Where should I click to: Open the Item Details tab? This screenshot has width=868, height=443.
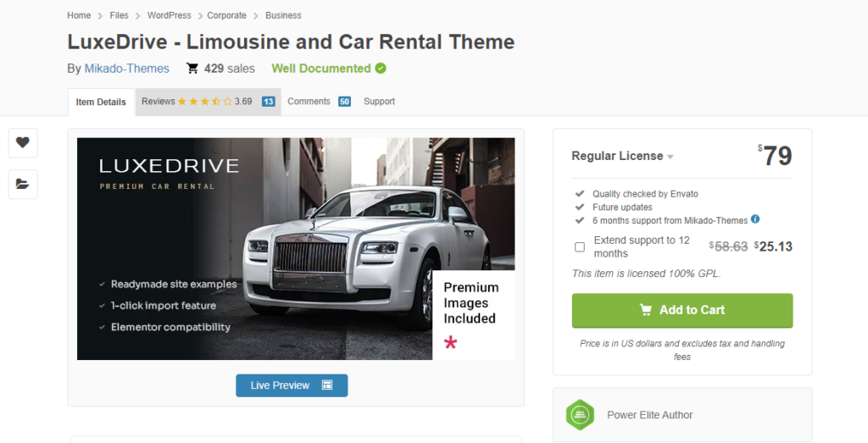(101, 102)
